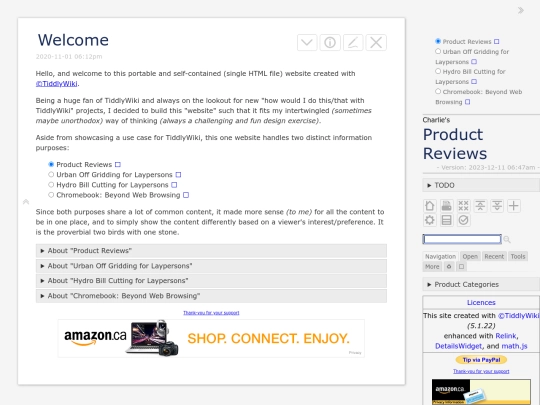Click the checkmark circle save icon

[x=463, y=220]
